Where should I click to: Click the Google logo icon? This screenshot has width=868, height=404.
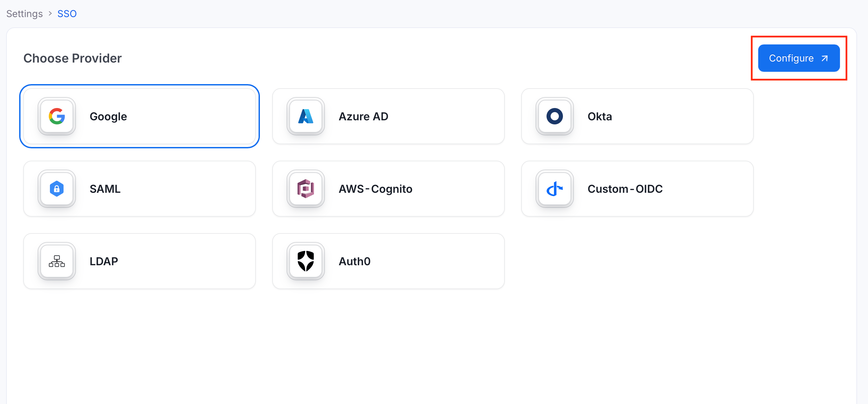[x=57, y=116]
